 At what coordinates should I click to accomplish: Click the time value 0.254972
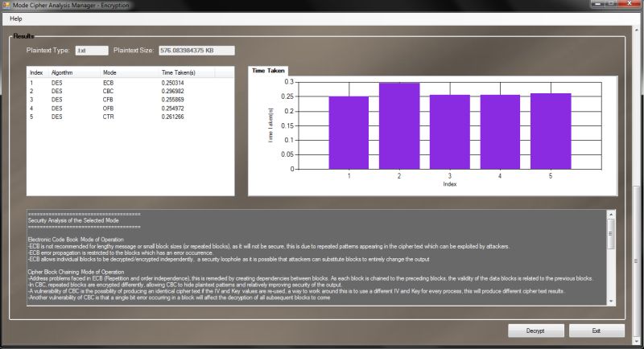coord(172,109)
